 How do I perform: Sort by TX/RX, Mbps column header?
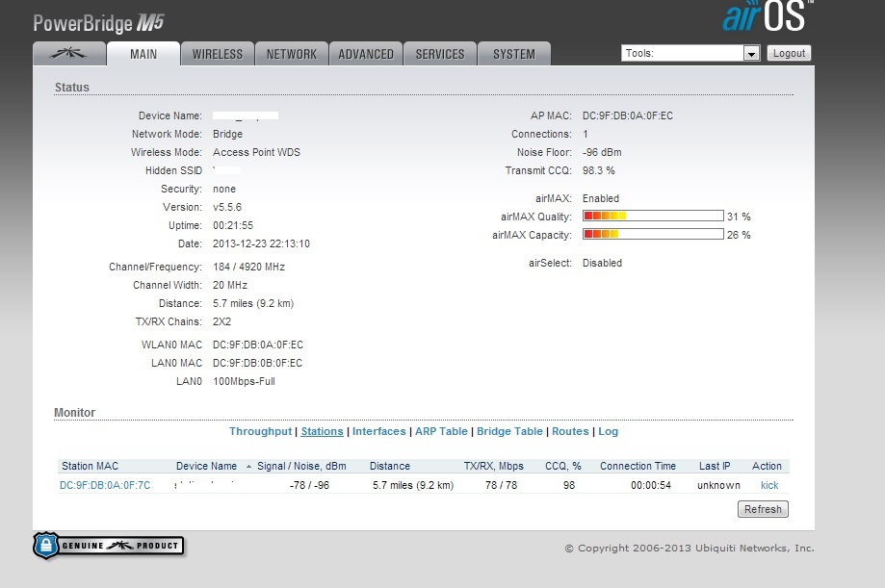494,466
